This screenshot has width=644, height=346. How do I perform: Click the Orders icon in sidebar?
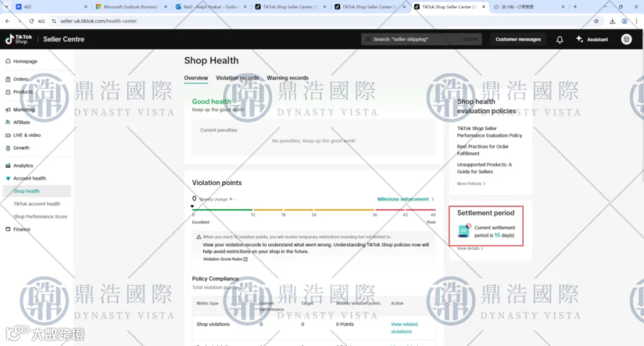pos(8,79)
